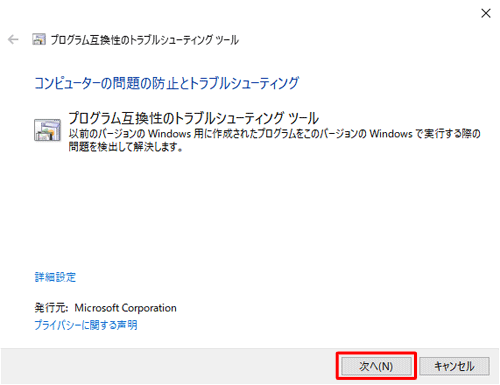Click the description line starting with 以前のバージョンの Windows
The height and width of the screenshot is (385, 500).
(x=274, y=134)
